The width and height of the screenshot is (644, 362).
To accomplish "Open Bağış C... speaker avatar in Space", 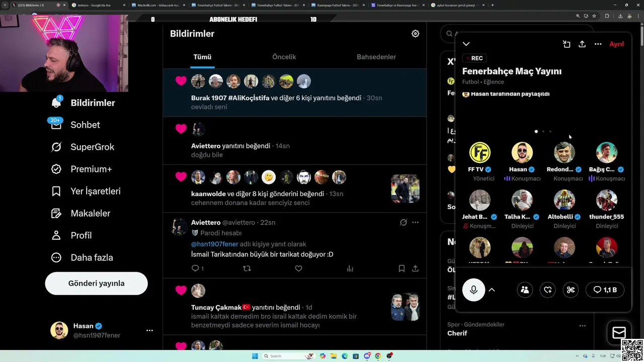I will click(x=607, y=152).
